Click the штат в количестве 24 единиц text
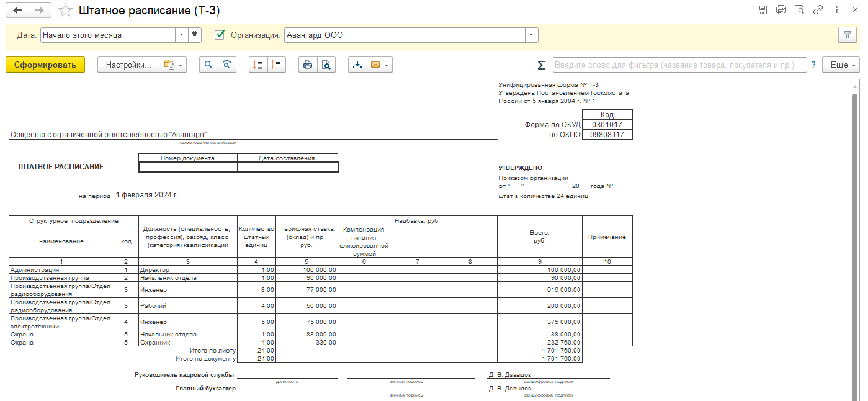Viewport: 868px width, 401px height. 544,196
